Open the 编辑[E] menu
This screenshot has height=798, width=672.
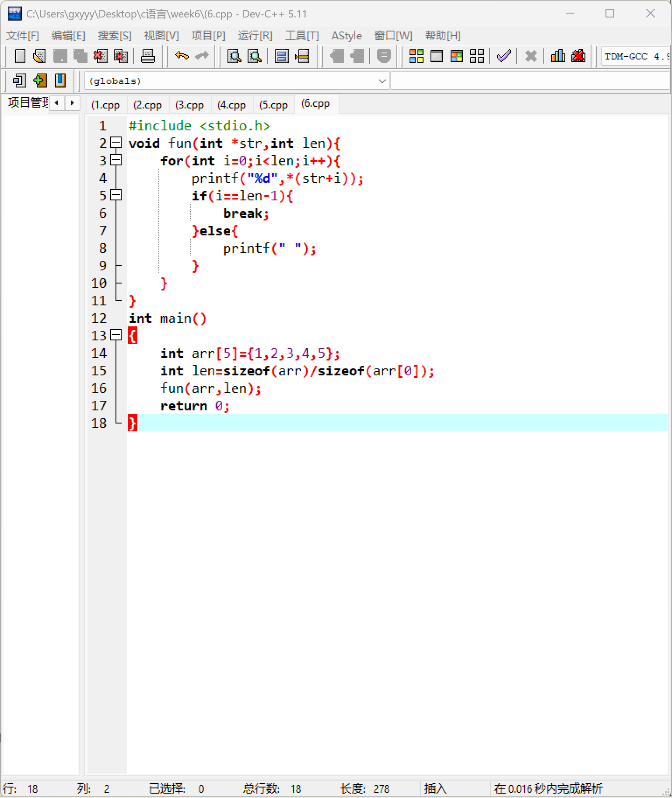68,35
